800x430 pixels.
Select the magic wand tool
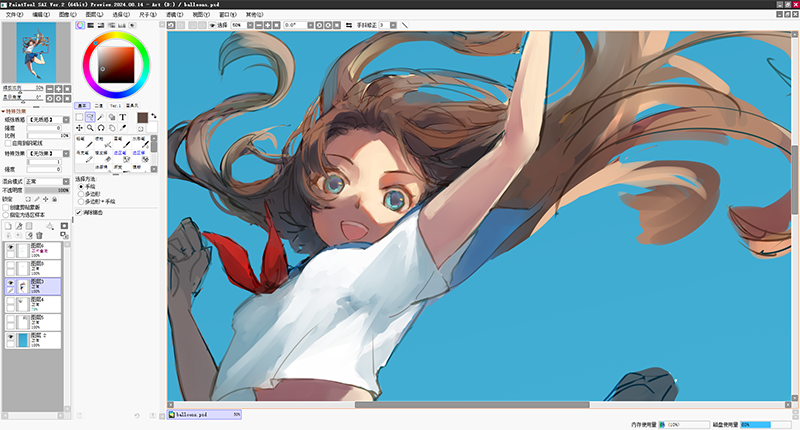[x=101, y=117]
